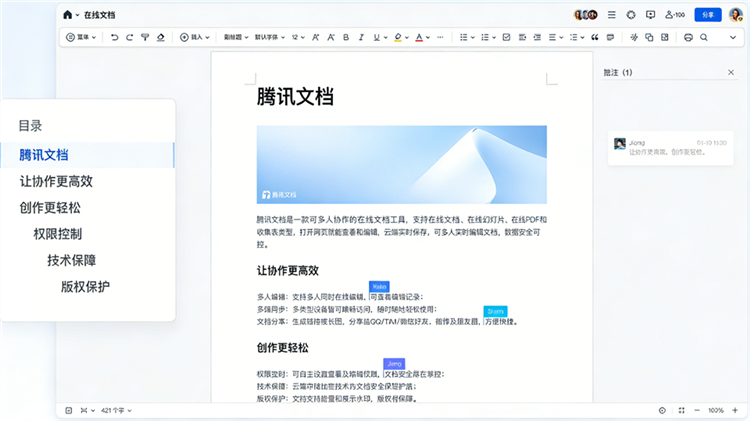This screenshot has height=421, width=750.
Task: Open the heading style dropdown
Action: click(236, 37)
